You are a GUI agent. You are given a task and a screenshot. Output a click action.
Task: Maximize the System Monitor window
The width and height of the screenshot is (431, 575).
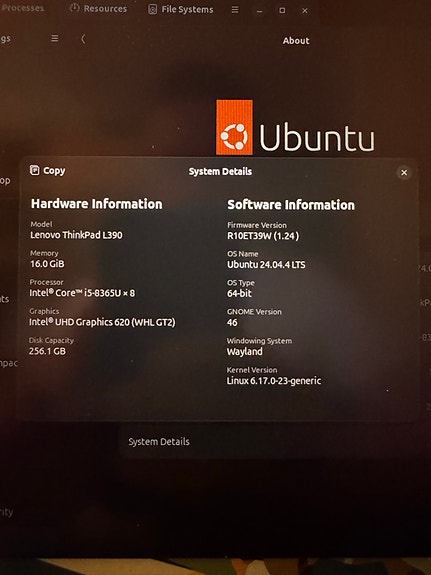(282, 11)
